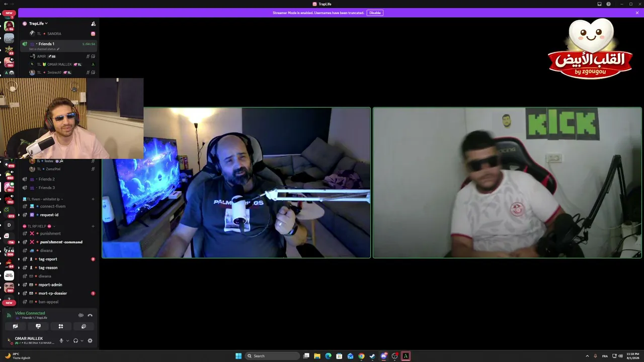Join the Friends 2 voice channel
The image size is (644, 362).
pyautogui.click(x=58, y=179)
